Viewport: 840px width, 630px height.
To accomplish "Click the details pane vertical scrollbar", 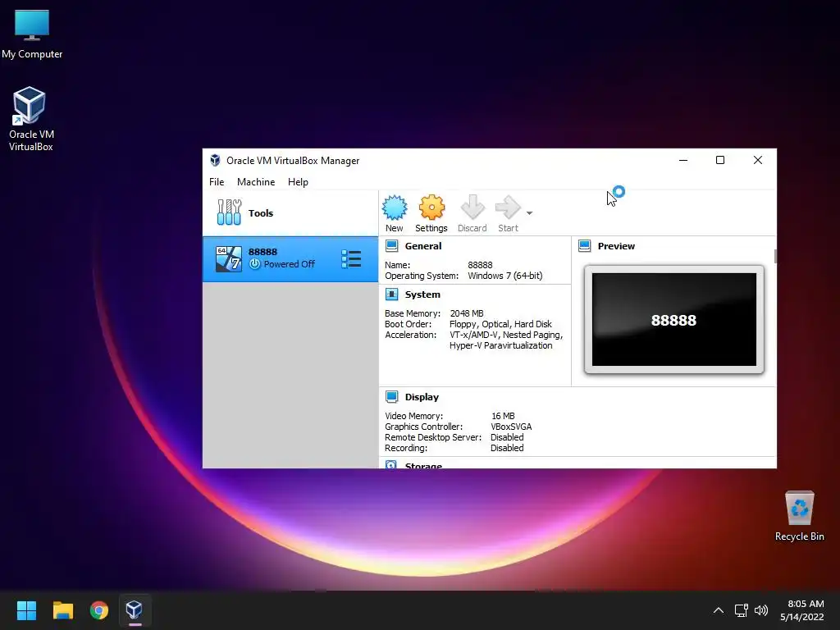I will tap(775, 256).
